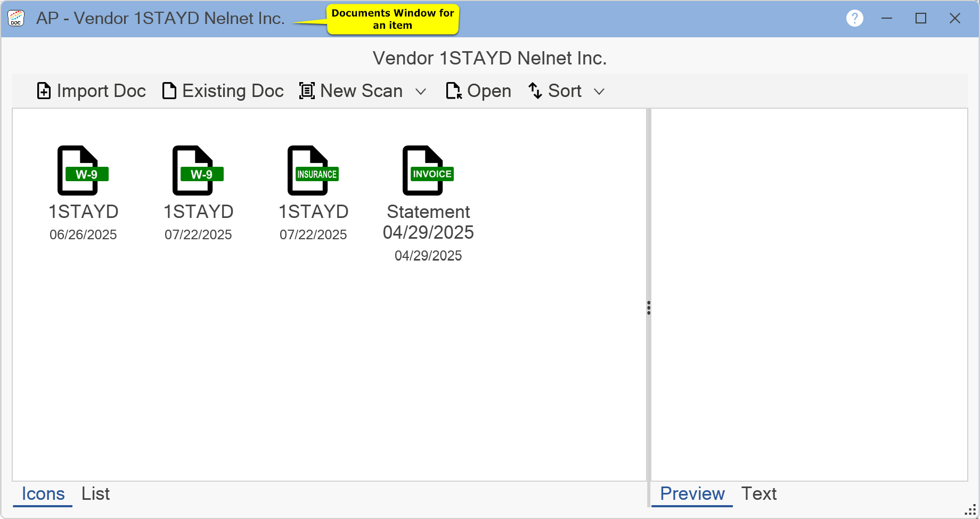Click the Existing Doc page icon
Image resolution: width=980 pixels, height=519 pixels.
click(x=169, y=91)
